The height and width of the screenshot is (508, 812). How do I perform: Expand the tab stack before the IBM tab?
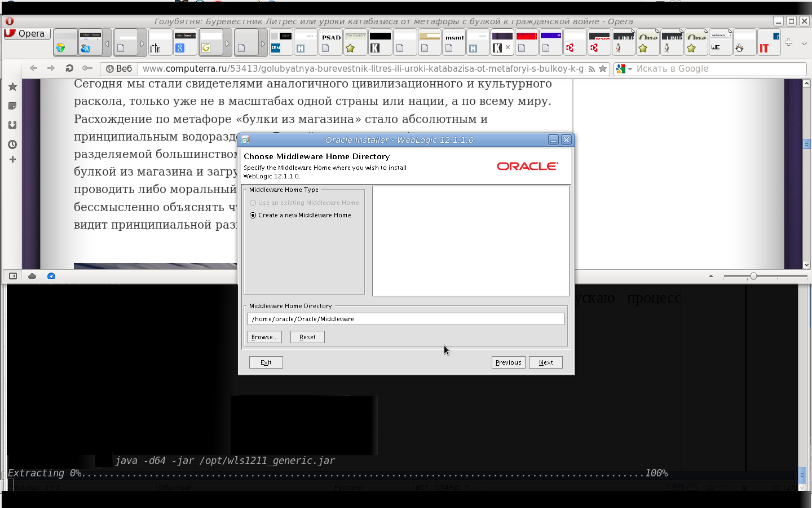tap(263, 43)
